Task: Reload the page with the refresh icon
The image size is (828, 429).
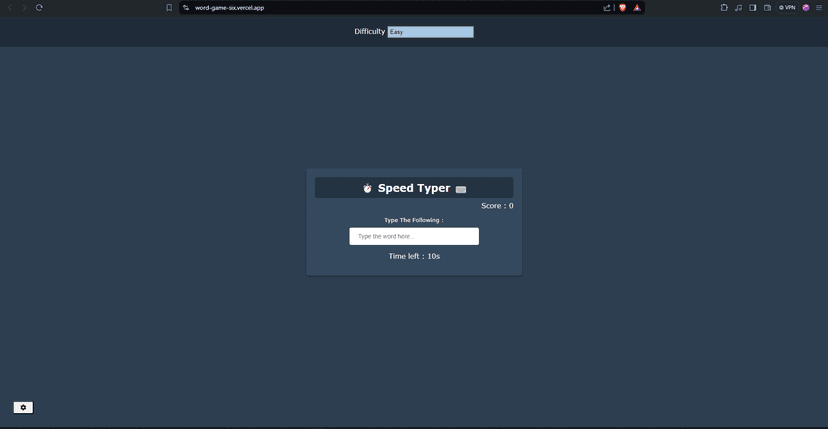Action: coord(39,7)
